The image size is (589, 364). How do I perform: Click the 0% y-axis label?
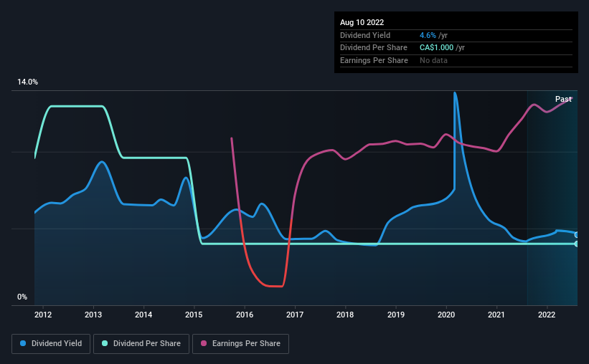22,297
